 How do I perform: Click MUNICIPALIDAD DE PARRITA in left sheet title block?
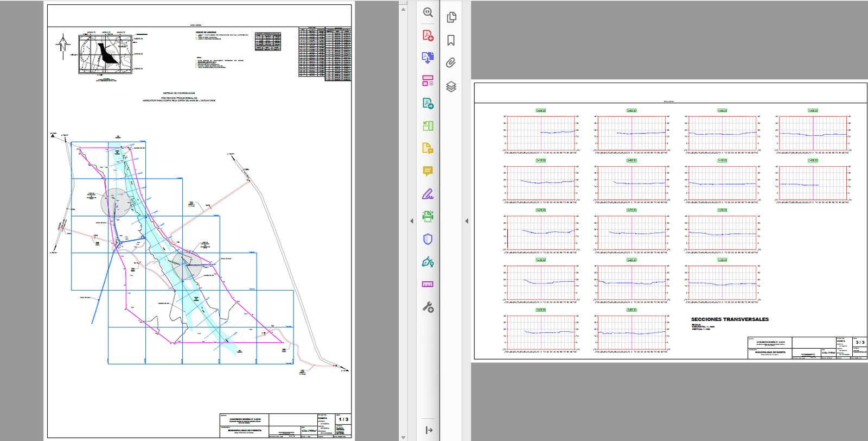click(x=245, y=430)
